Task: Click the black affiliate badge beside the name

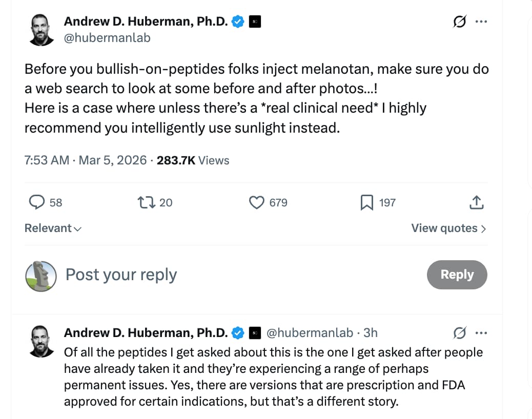Action: 255,22
